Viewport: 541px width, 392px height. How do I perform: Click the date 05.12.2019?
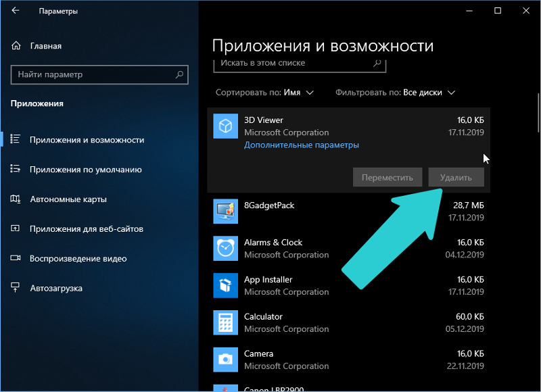pyautogui.click(x=465, y=329)
